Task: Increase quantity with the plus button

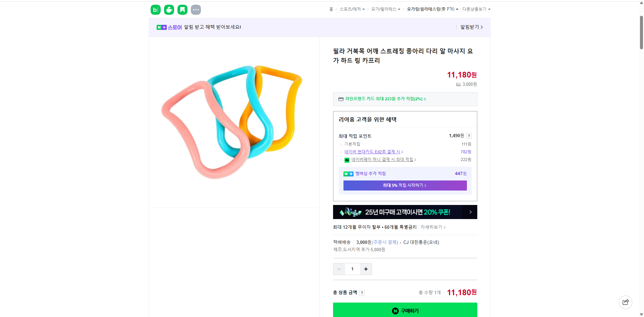Action: point(366,269)
